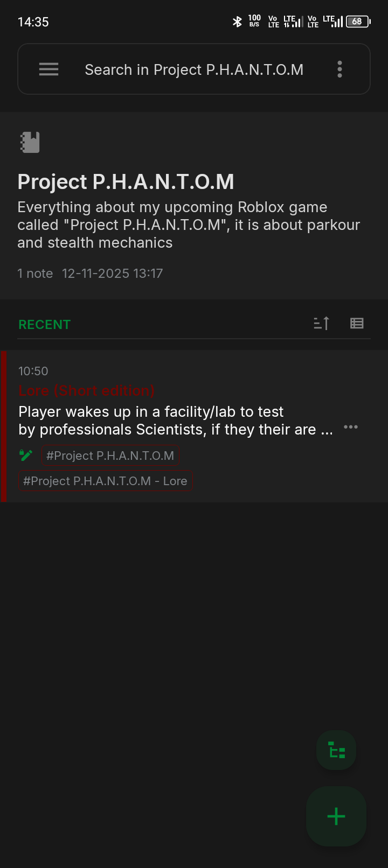Tap the notebook description about Roblox game
The image size is (388, 868).
[189, 225]
